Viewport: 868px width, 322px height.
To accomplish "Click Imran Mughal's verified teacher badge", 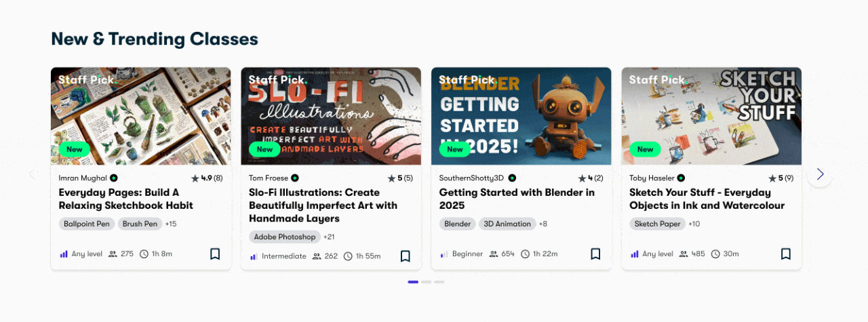I will (x=114, y=178).
